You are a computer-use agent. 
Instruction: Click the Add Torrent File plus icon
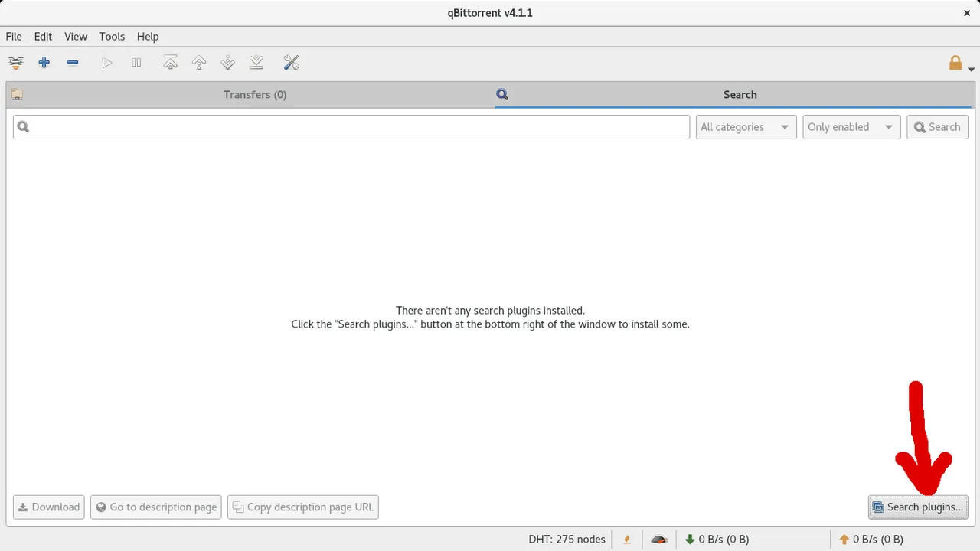tap(44, 63)
